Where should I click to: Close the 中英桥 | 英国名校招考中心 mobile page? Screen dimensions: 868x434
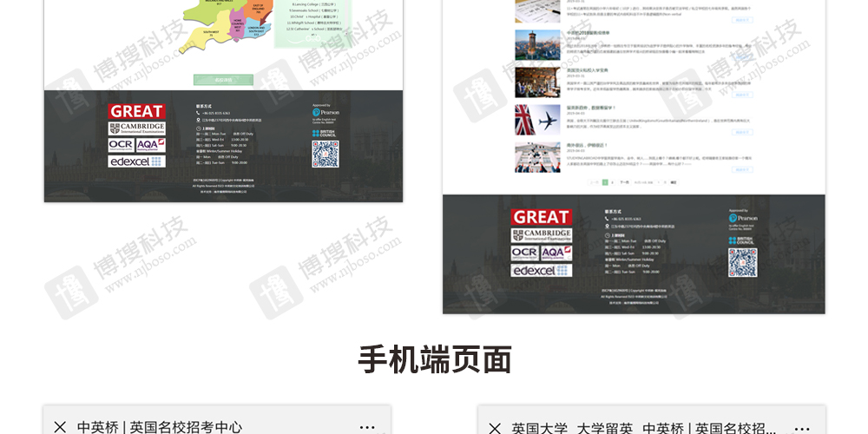(x=60, y=427)
